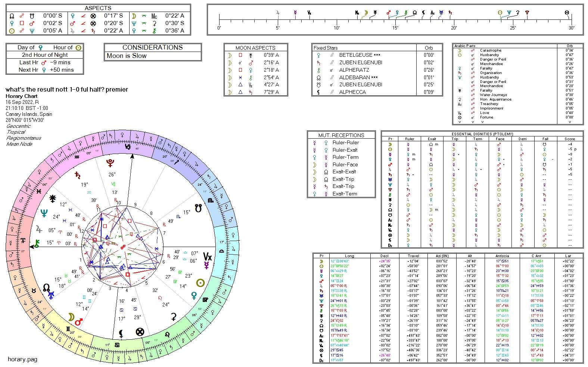Screen dimensions: 588x367
Task: Click the Black Moon Lilith glyph in the wheel
Action: click(x=121, y=333)
